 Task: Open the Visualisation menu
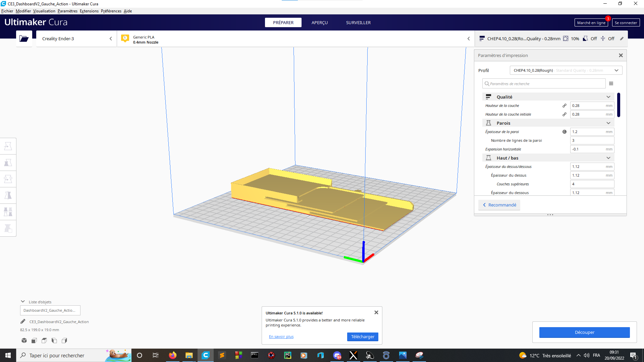(44, 11)
